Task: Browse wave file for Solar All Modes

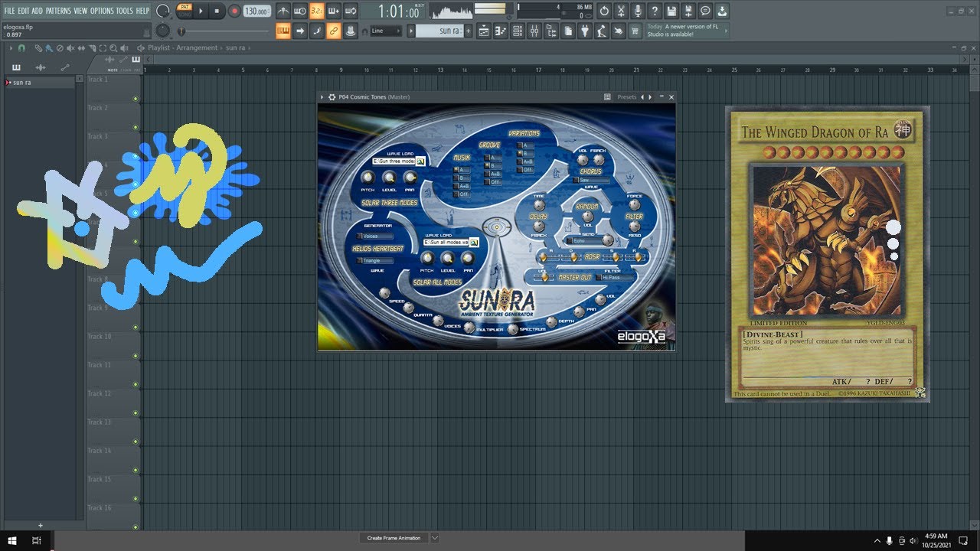Action: [474, 243]
